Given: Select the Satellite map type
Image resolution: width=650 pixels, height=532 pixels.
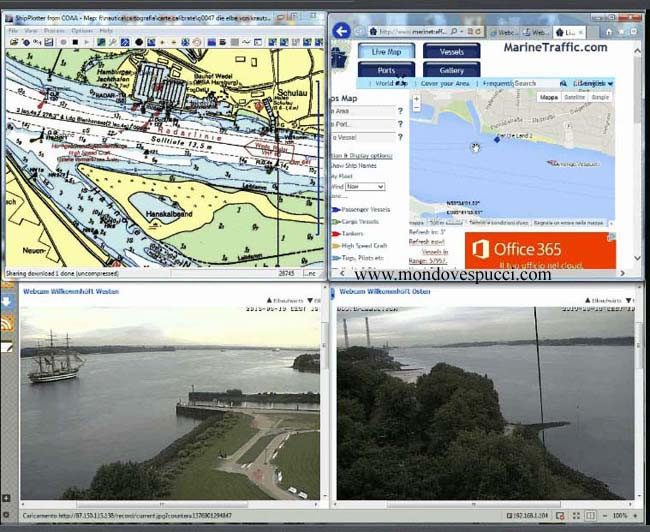Looking at the screenshot, I should pos(574,97).
